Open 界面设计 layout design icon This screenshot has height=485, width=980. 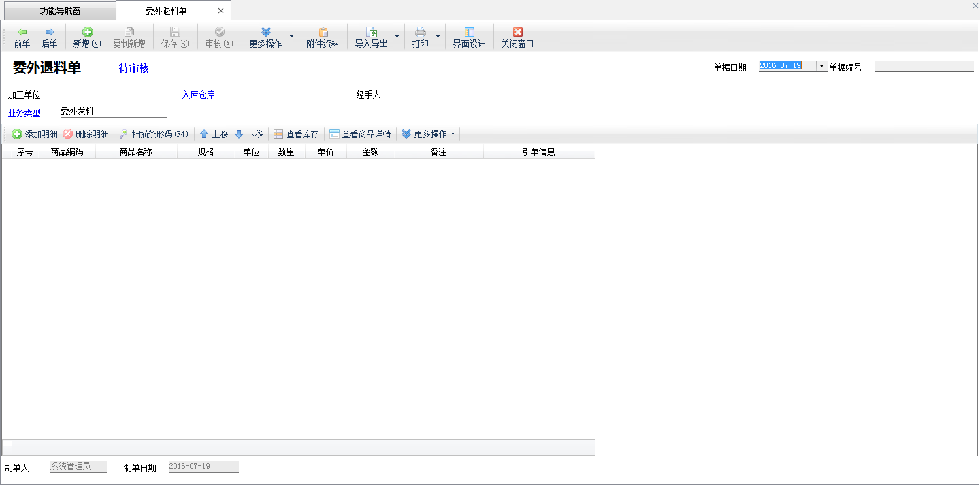coord(469,32)
